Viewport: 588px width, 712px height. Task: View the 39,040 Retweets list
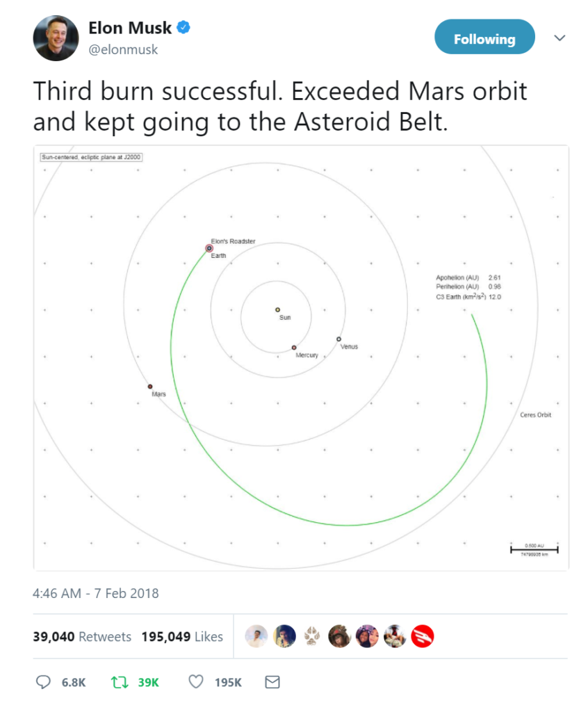pyautogui.click(x=82, y=637)
